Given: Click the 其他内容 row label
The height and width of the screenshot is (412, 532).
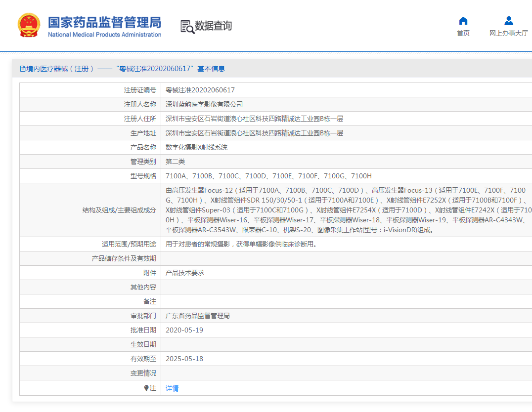Looking at the screenshot, I should 143,287.
